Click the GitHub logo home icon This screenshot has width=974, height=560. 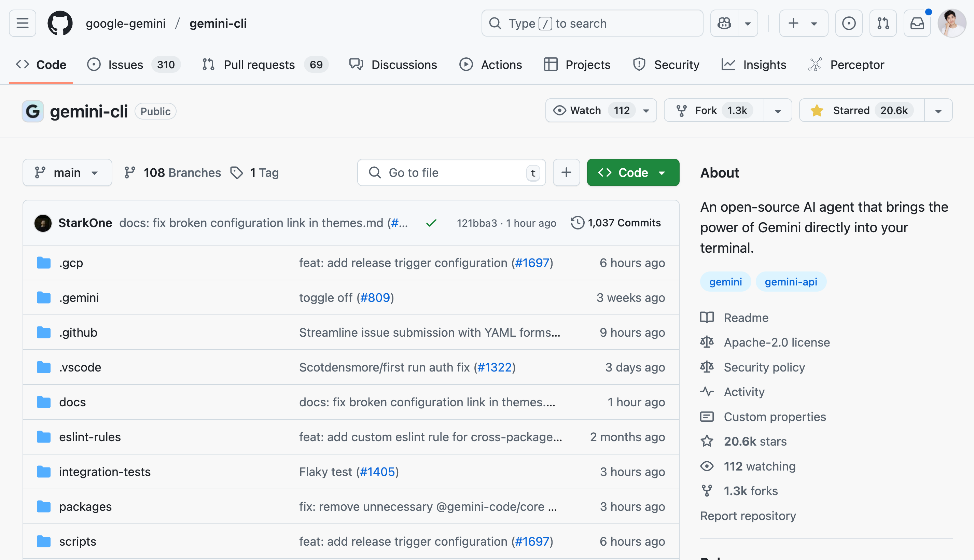click(60, 24)
